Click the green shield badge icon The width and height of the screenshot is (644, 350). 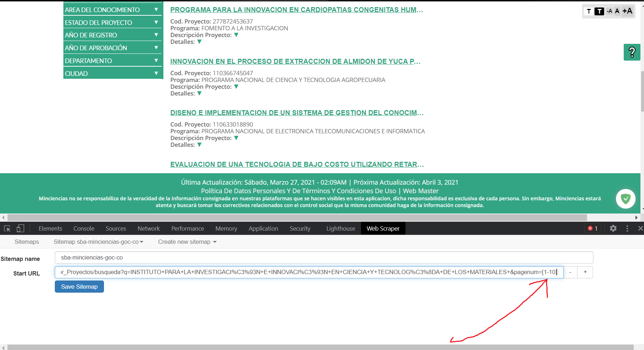(625, 199)
